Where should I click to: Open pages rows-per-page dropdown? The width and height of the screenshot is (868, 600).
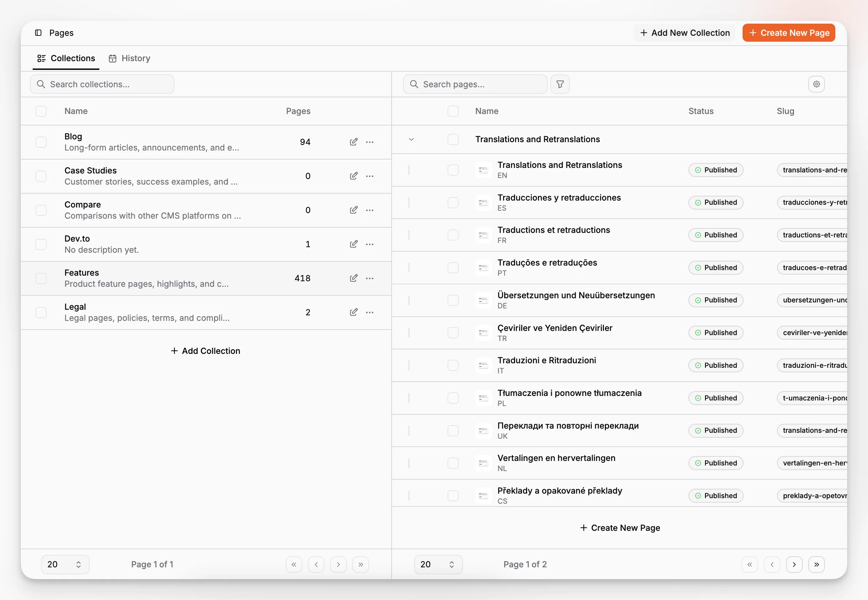(438, 564)
